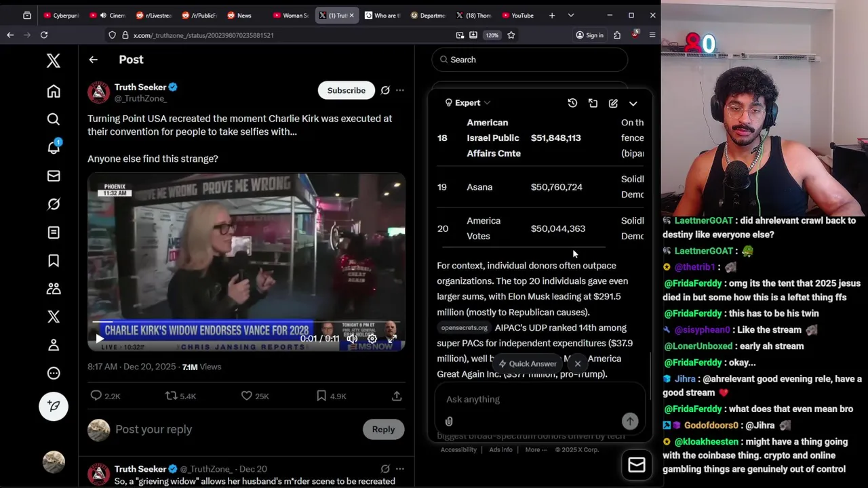Seek along the video progress bar
The width and height of the screenshot is (868, 488).
pyautogui.click(x=246, y=323)
